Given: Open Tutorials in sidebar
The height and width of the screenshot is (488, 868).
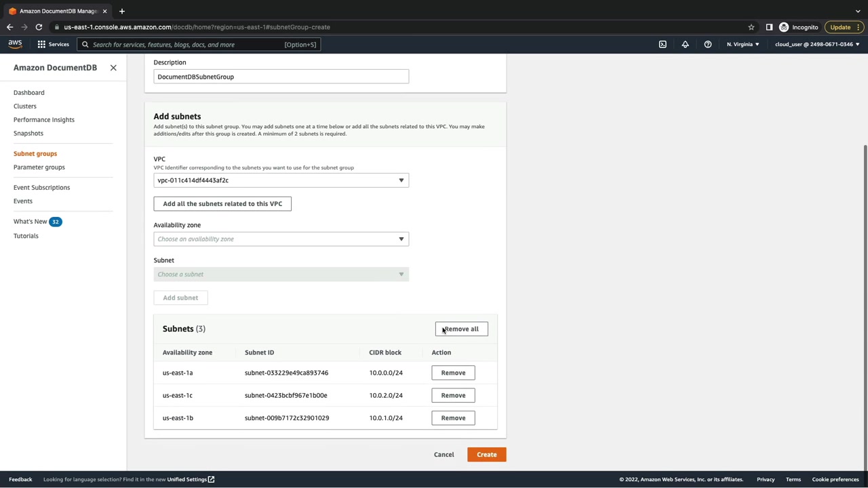Looking at the screenshot, I should tap(26, 236).
